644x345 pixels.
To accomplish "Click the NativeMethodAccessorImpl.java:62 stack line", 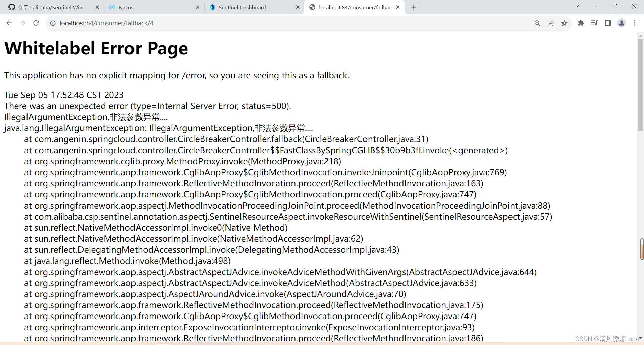I will (194, 239).
